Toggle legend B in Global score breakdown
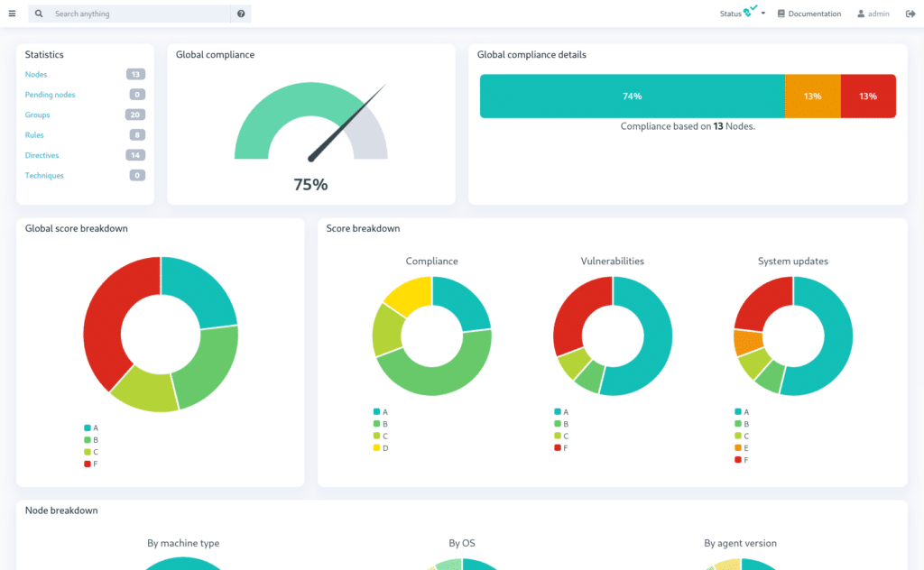Viewport: 924px width, 570px height. (91, 440)
